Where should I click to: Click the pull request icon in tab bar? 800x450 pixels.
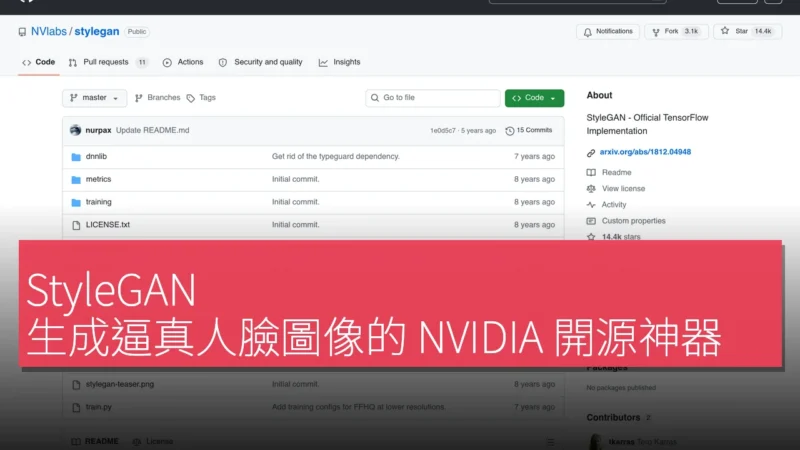point(73,63)
